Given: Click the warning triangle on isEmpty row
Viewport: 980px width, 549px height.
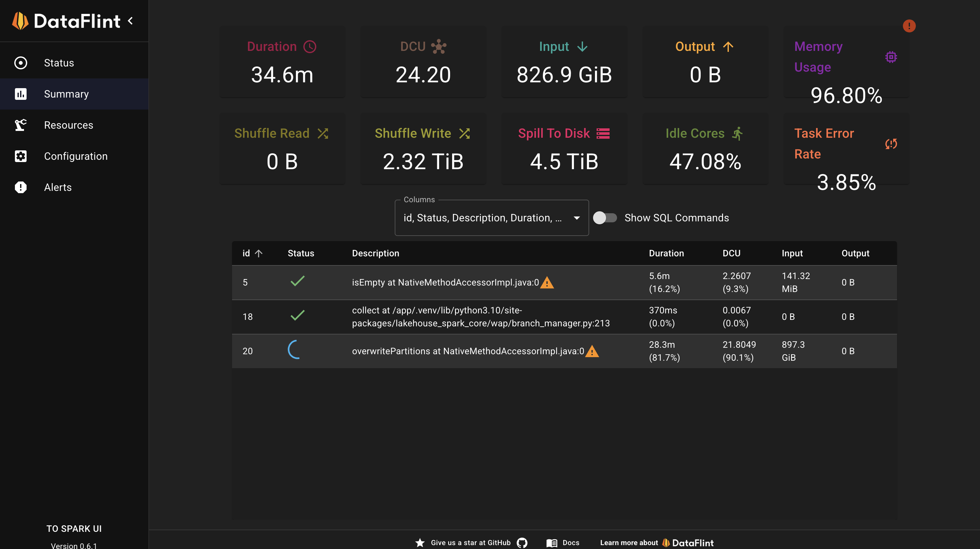Looking at the screenshot, I should pyautogui.click(x=547, y=283).
